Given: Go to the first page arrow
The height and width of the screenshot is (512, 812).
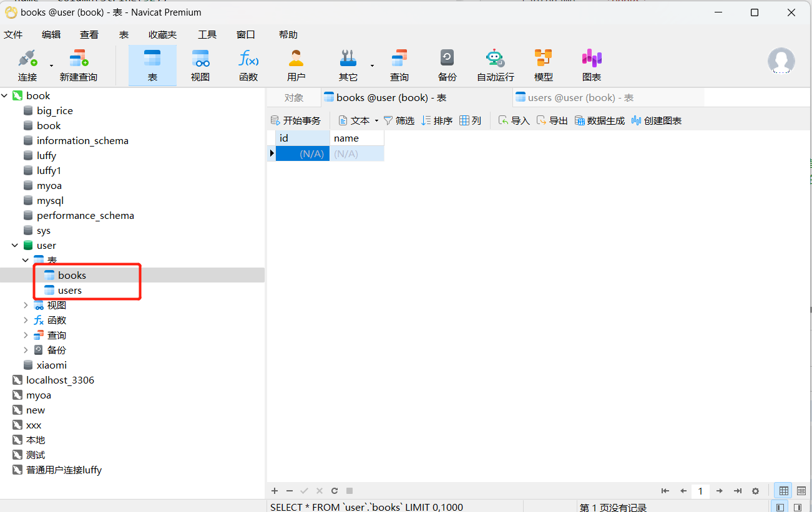Looking at the screenshot, I should (x=665, y=491).
